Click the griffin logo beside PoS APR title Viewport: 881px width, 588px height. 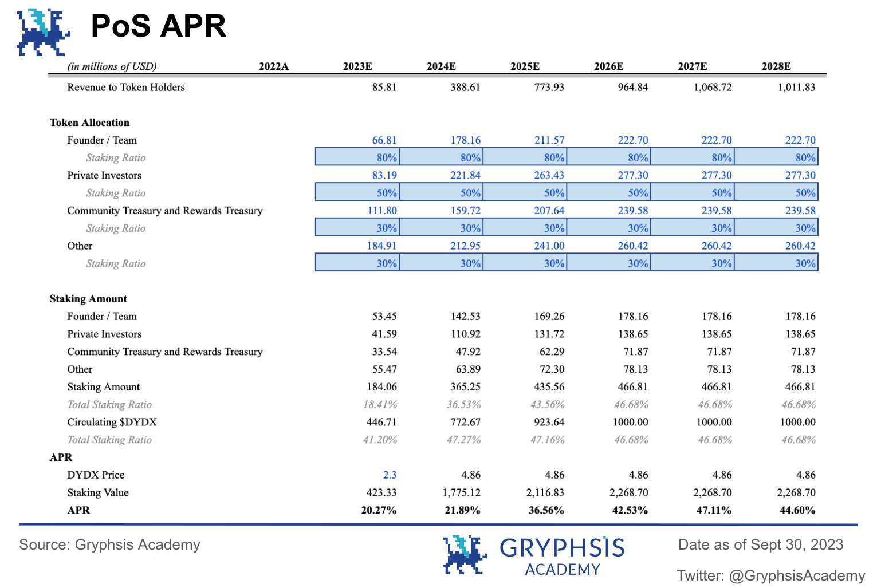pos(43,33)
